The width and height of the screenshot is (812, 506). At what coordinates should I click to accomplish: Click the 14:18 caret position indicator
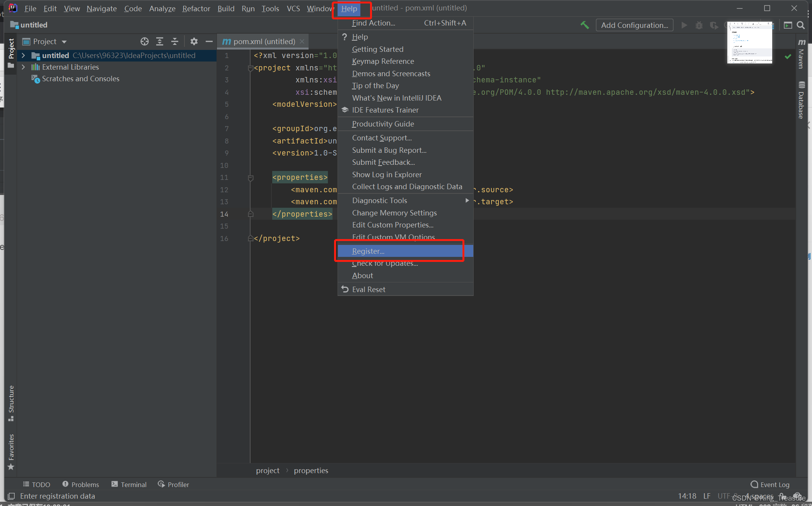tap(687, 496)
